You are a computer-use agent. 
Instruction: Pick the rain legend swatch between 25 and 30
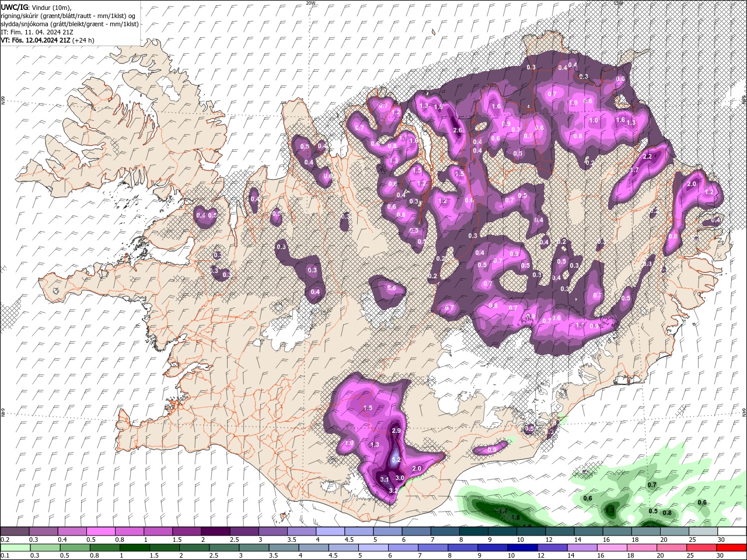coord(701,548)
